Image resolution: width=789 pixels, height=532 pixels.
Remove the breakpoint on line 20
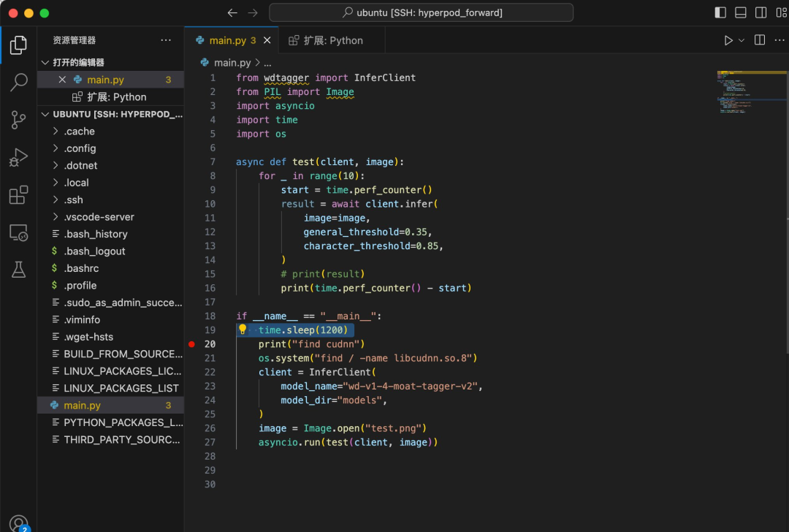(191, 344)
